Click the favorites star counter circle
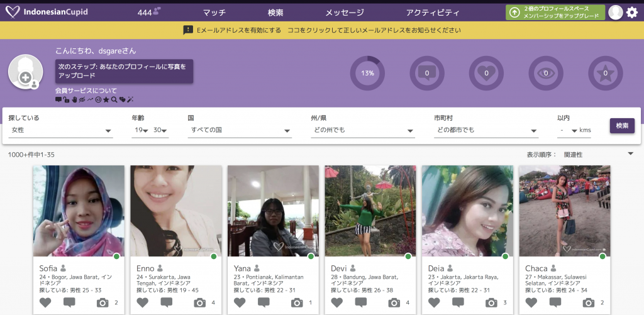 (x=605, y=73)
